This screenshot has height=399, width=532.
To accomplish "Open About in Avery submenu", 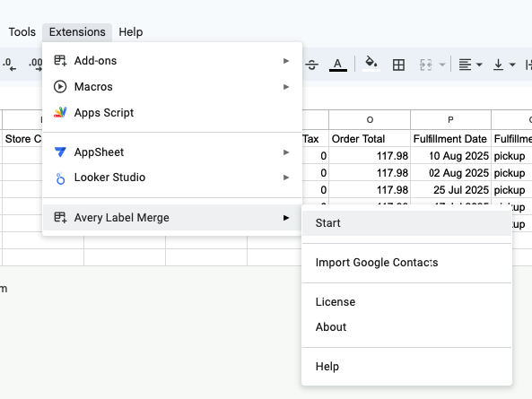I will (406, 326).
